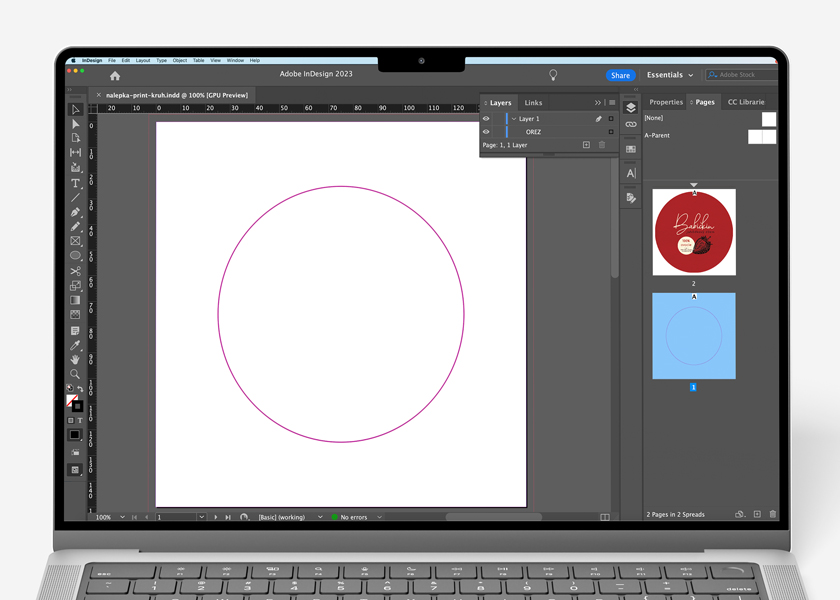Activate the Eyedropper tool
Screen dimensions: 840x600
click(75, 345)
